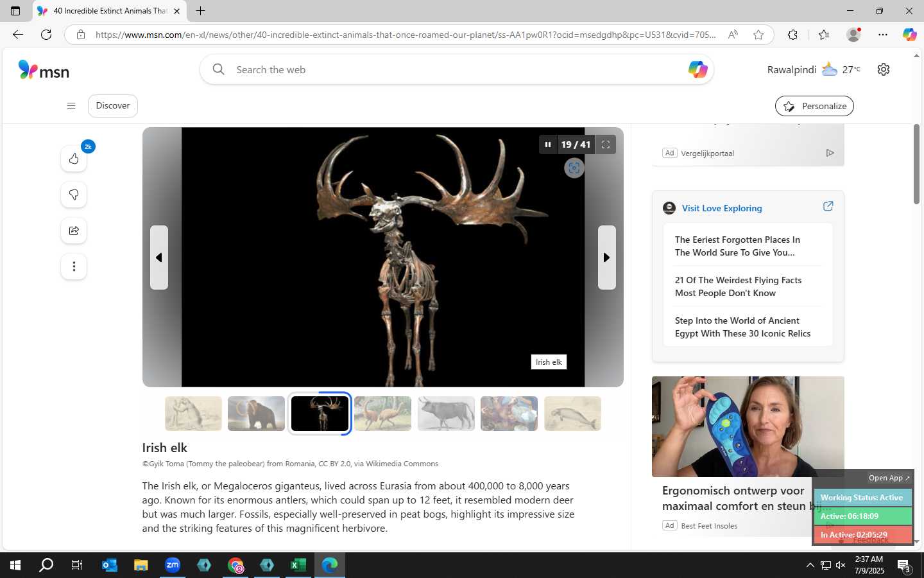Enter fullscreen slideshow view
This screenshot has width=924, height=578.
point(605,144)
